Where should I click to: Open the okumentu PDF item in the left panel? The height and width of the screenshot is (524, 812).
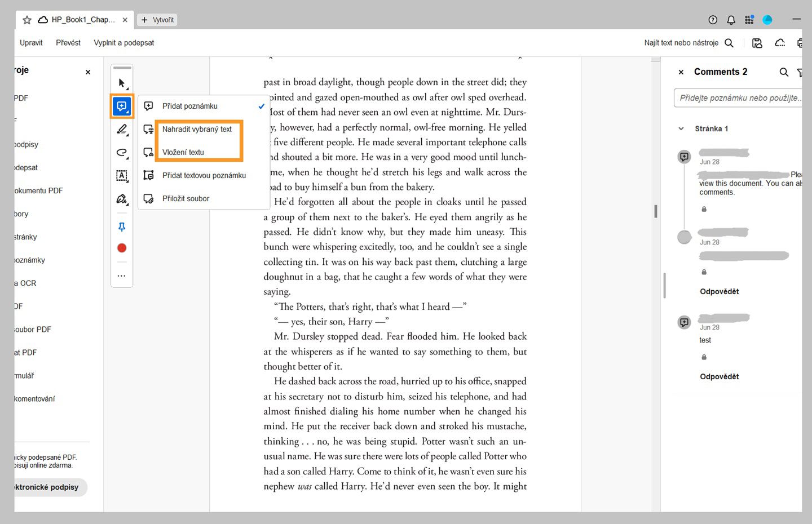click(39, 191)
